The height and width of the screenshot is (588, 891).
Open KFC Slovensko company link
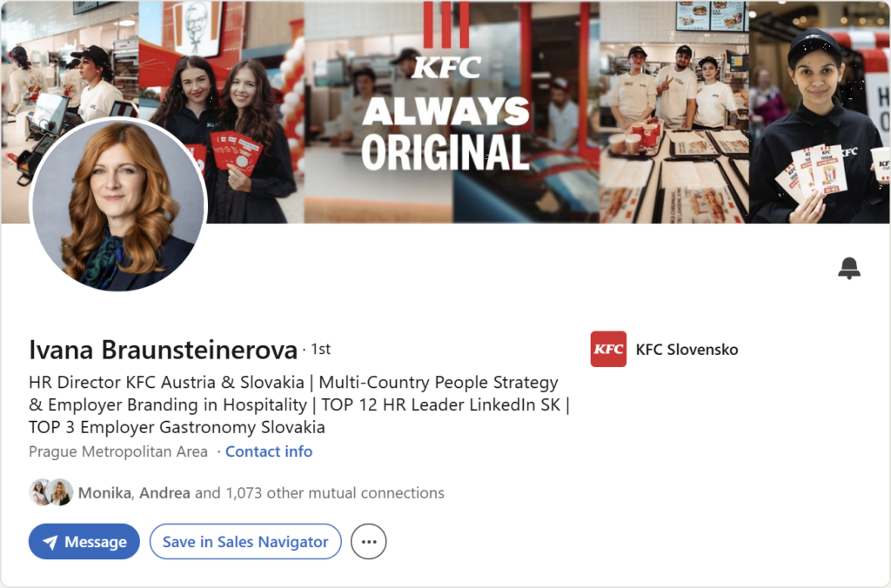coord(687,350)
